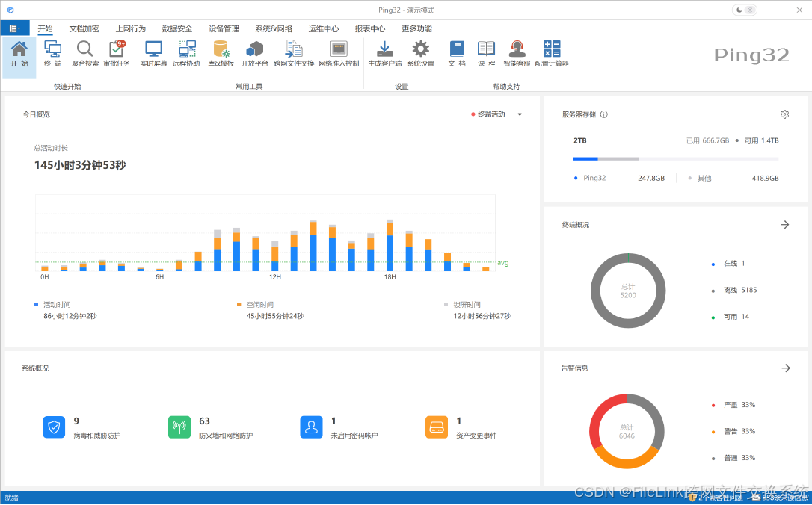Click the 可用 1.4TB storage label
The image size is (812, 505).
[761, 140]
